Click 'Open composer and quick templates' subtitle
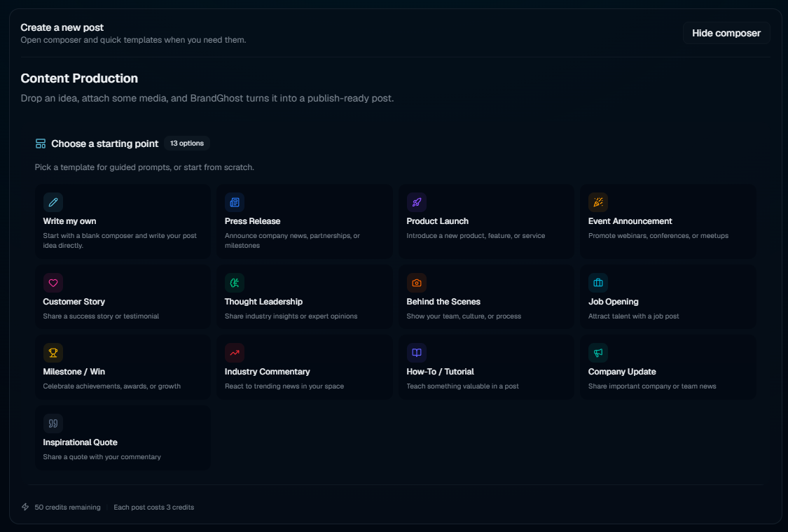Screen dimensions: 788x532 133,40
